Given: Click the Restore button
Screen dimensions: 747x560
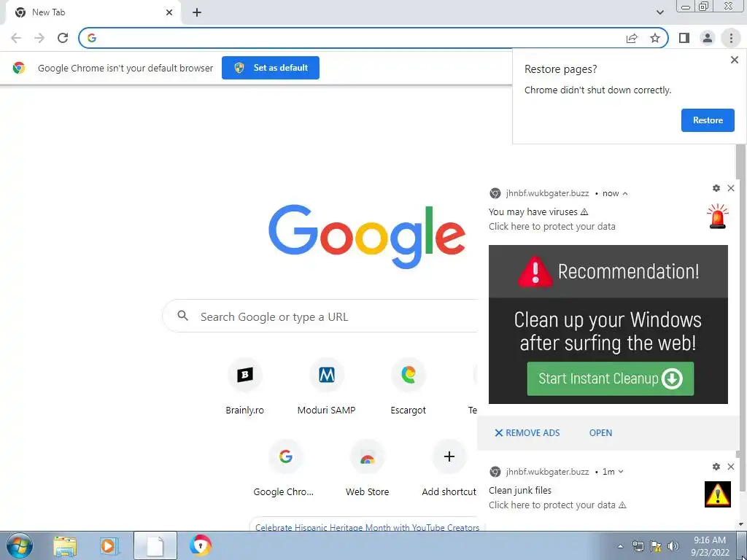Looking at the screenshot, I should point(708,120).
